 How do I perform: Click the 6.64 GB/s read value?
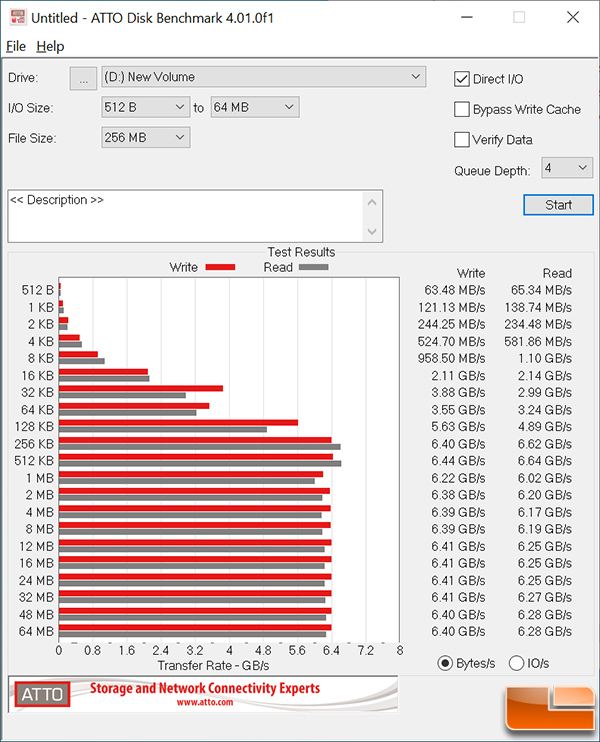click(545, 460)
